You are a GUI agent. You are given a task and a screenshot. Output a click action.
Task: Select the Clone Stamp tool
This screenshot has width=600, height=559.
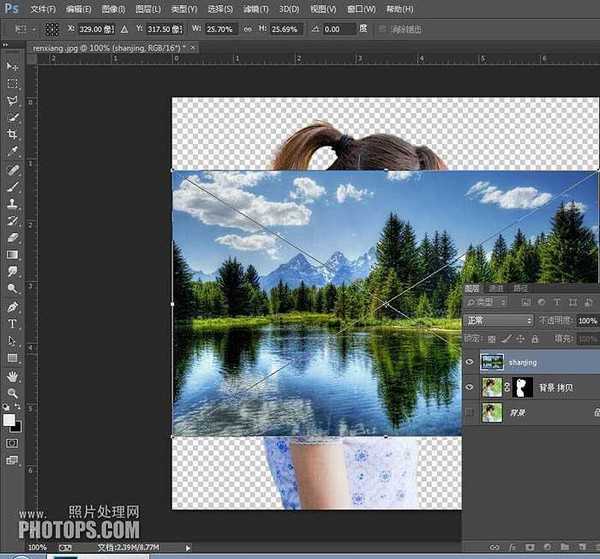click(x=13, y=203)
